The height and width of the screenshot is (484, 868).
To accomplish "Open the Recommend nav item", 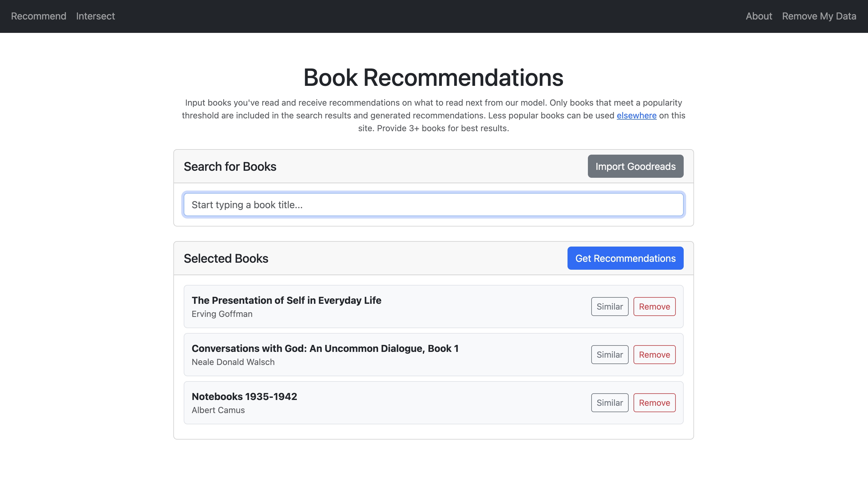I will pyautogui.click(x=38, y=16).
